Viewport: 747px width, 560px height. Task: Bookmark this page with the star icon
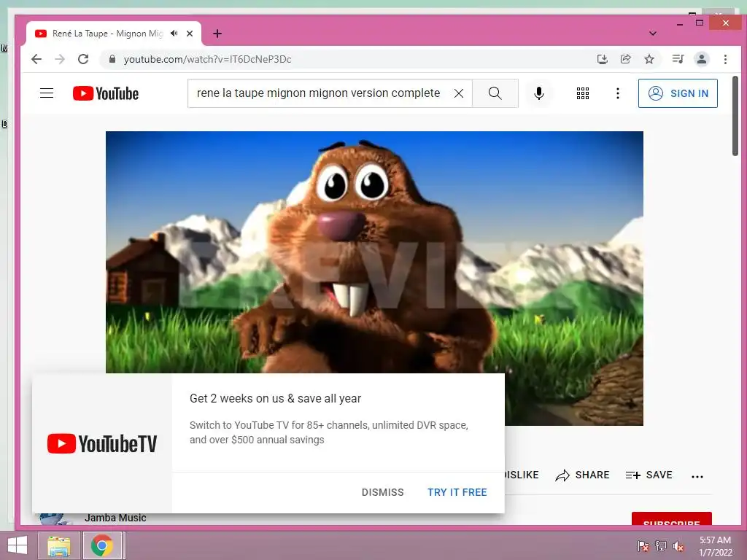pyautogui.click(x=649, y=59)
